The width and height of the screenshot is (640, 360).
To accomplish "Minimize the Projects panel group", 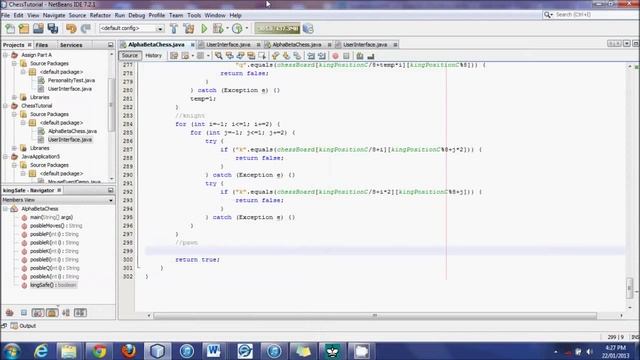I will point(111,45).
